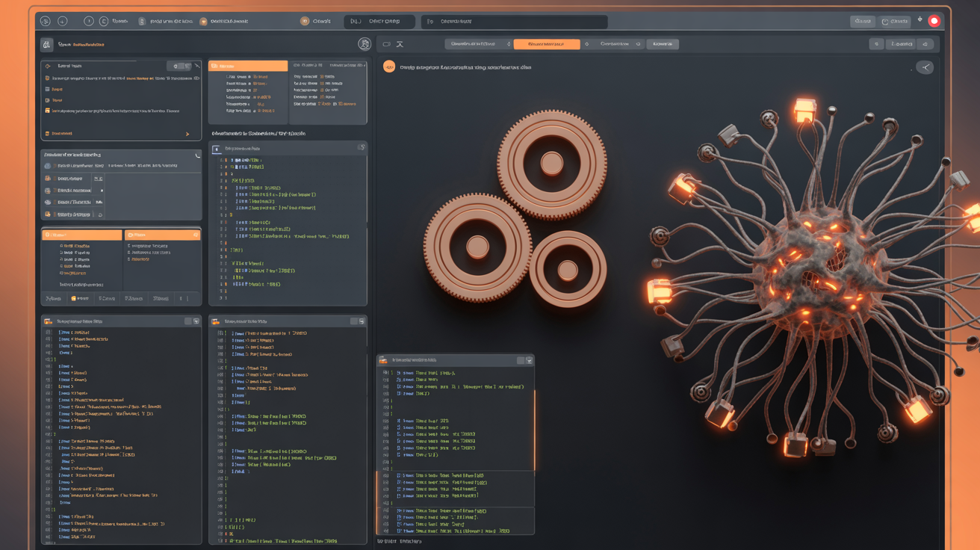Expand the orange arrow at the panel's bottom edge

click(x=187, y=134)
